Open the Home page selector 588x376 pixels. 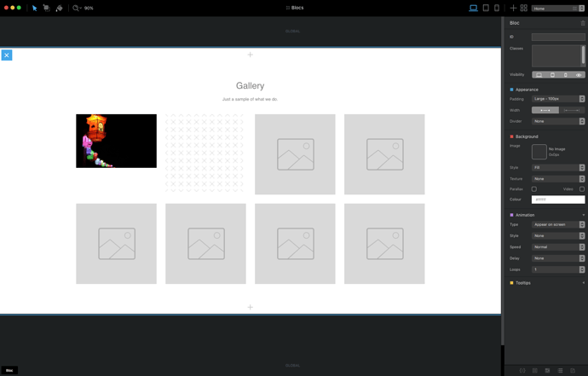coord(556,9)
